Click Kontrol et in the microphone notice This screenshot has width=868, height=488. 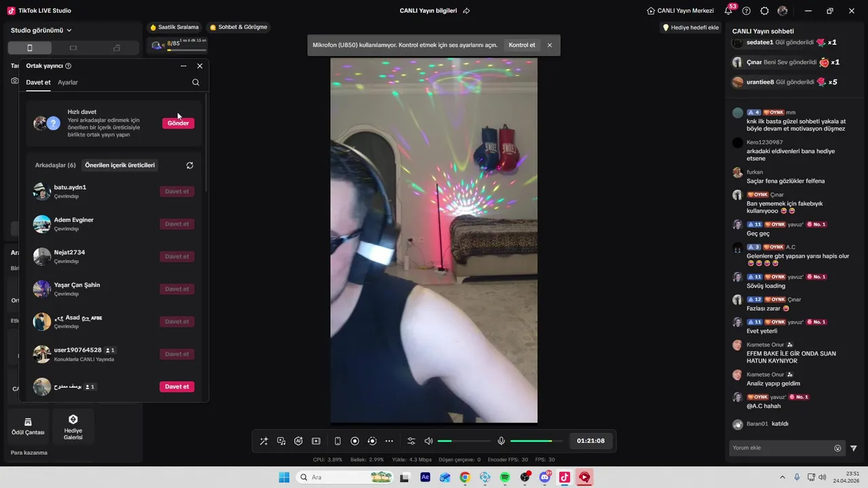coord(521,45)
